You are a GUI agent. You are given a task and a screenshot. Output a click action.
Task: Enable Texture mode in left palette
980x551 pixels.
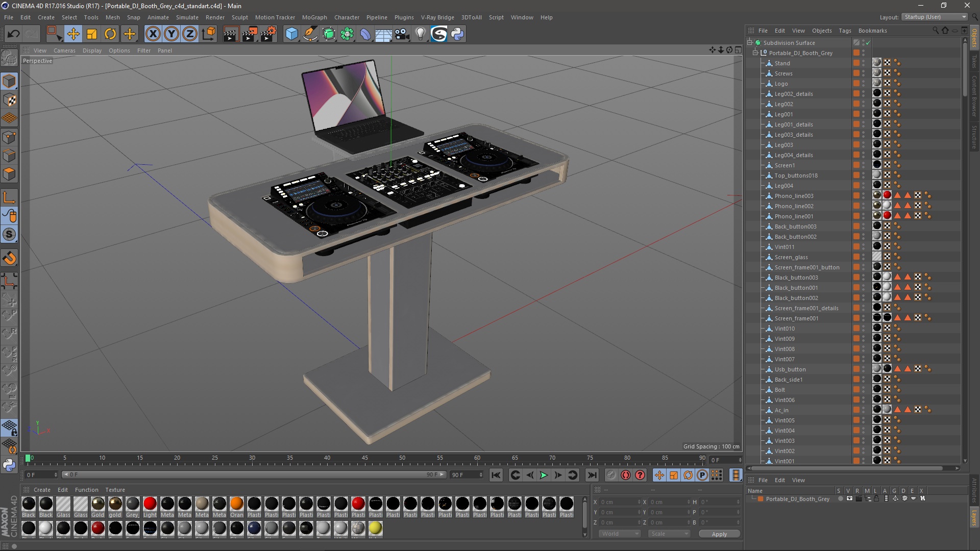point(9,100)
